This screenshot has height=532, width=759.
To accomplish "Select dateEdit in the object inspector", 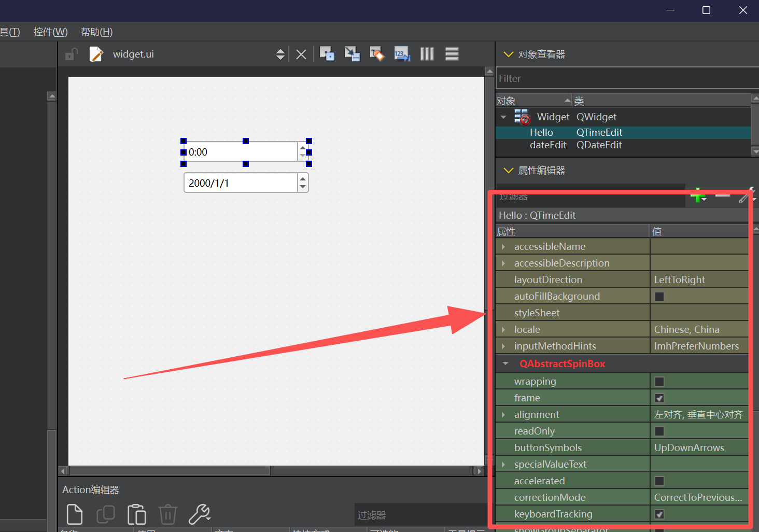I will pyautogui.click(x=548, y=145).
